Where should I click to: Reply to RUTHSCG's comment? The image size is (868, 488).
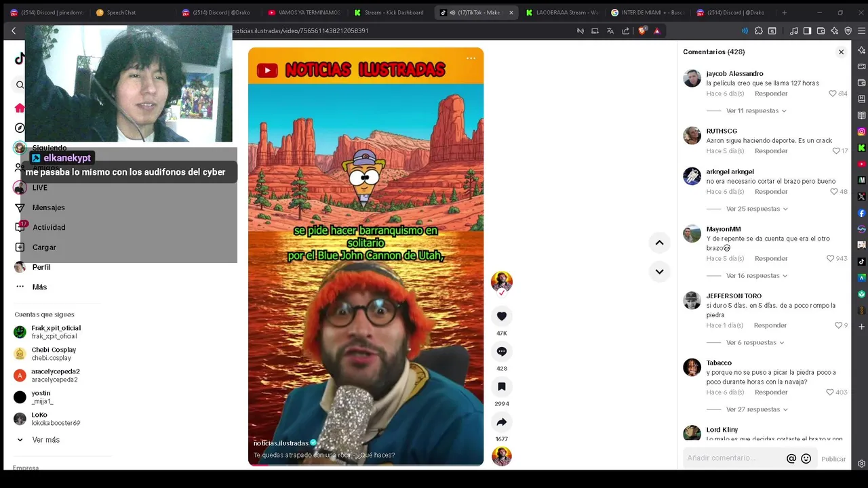[x=771, y=151]
